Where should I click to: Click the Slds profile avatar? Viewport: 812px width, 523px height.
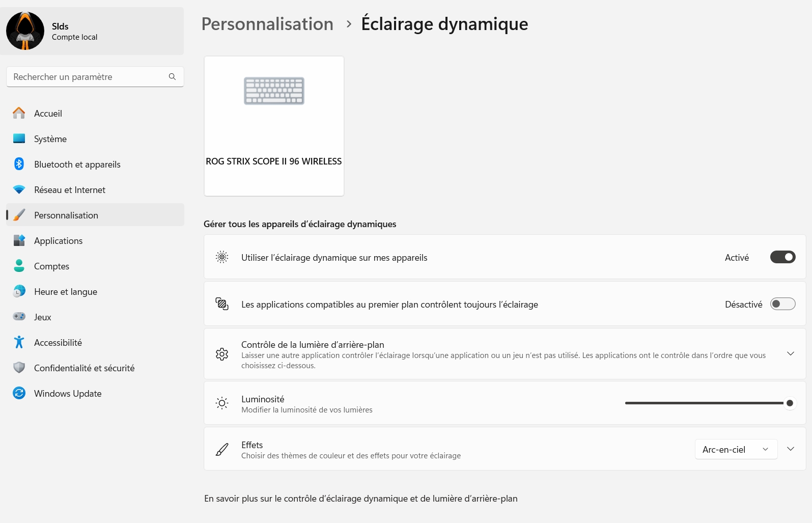click(25, 31)
